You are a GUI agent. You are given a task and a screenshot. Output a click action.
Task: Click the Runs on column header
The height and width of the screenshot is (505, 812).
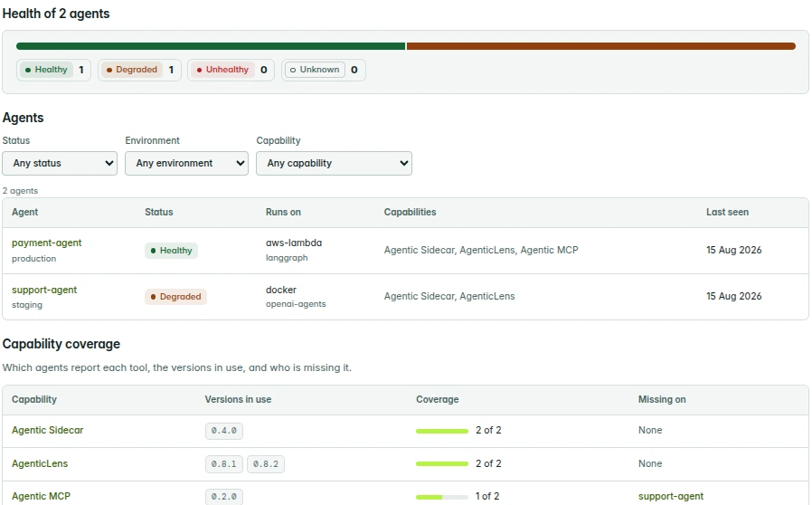click(x=283, y=212)
